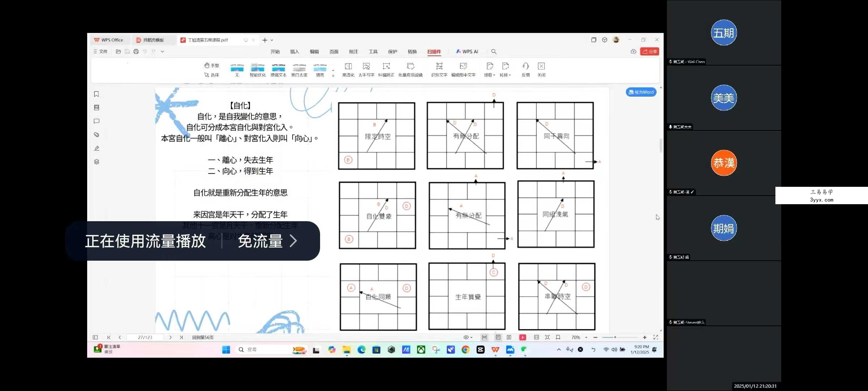Select the 选择 selection tool

[x=212, y=75]
